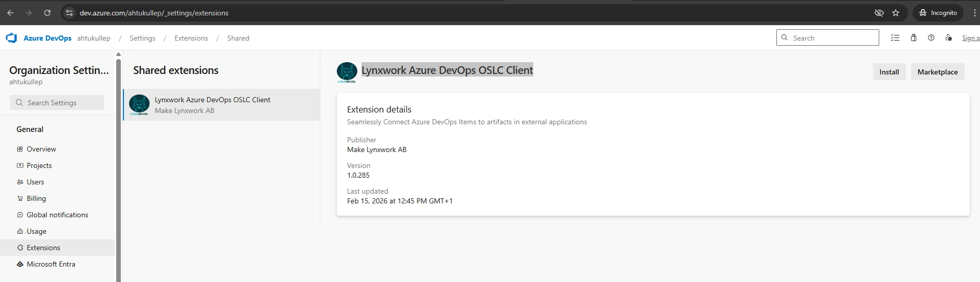Screen dimensions: 980x282
Task: Click the sidebar vertical scrollbar
Action: tap(118, 170)
